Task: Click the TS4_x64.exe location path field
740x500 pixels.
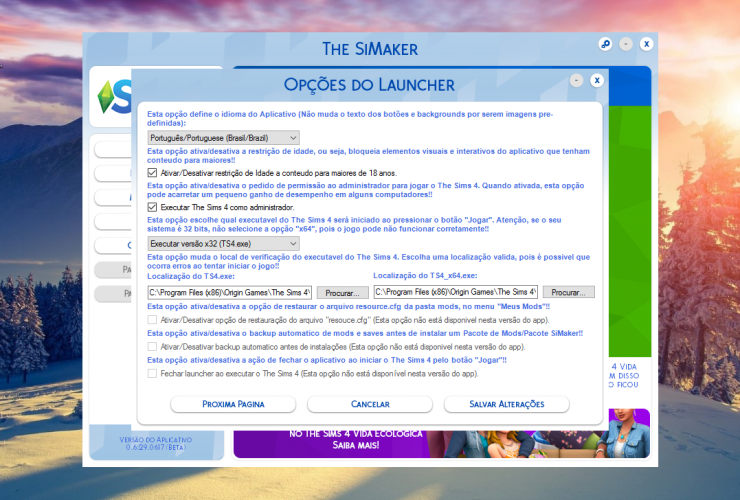Action: [455, 292]
